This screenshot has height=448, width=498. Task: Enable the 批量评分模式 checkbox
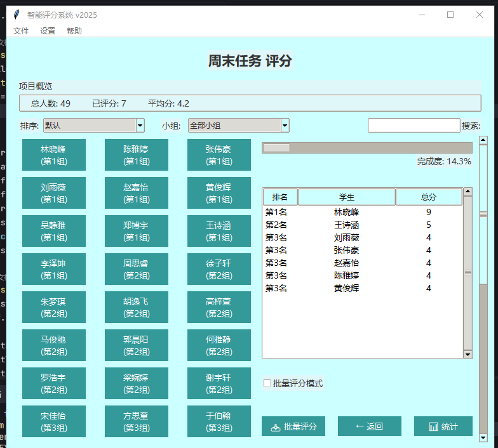[x=267, y=383]
